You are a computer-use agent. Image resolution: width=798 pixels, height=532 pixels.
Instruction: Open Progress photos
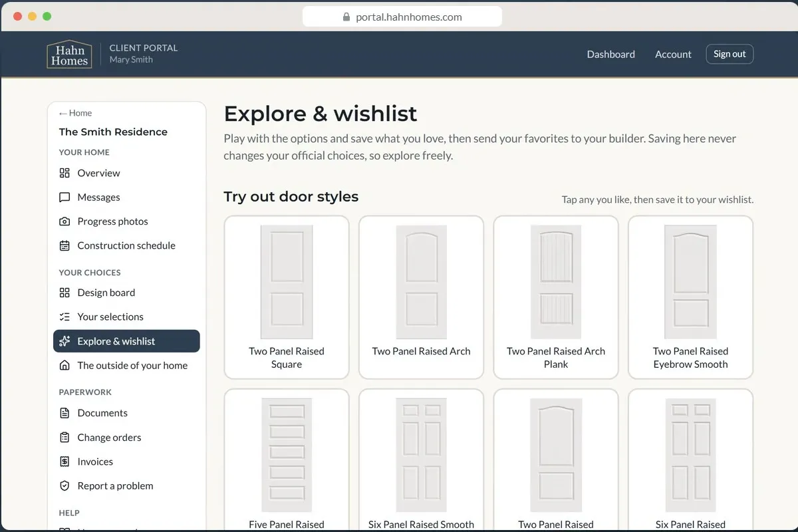pyautogui.click(x=126, y=221)
